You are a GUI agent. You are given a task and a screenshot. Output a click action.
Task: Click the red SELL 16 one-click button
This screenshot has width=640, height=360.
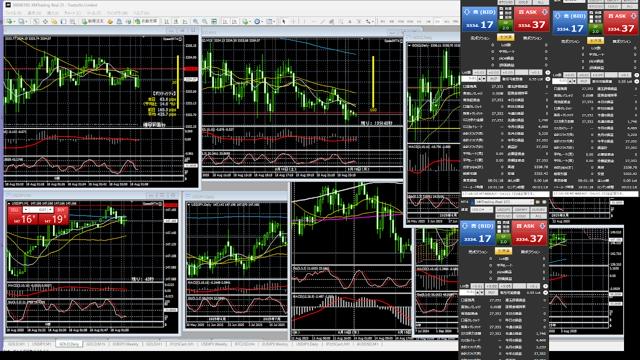point(23,219)
